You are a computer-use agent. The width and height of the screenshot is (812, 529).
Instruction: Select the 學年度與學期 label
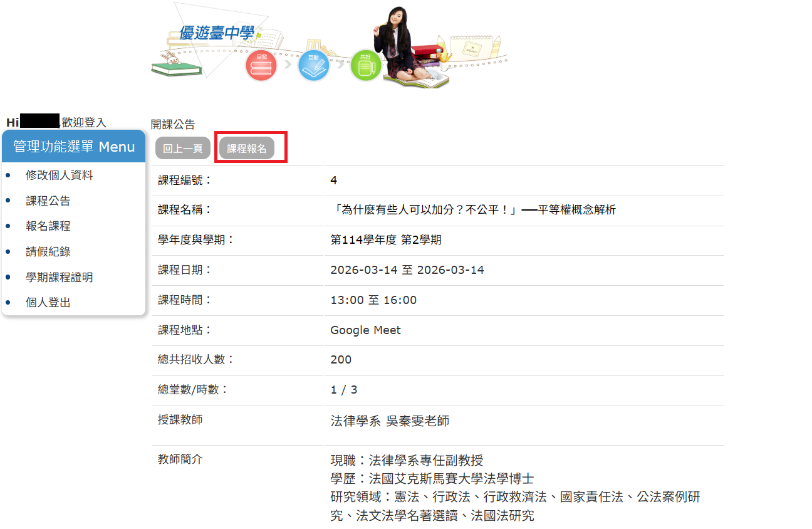197,240
